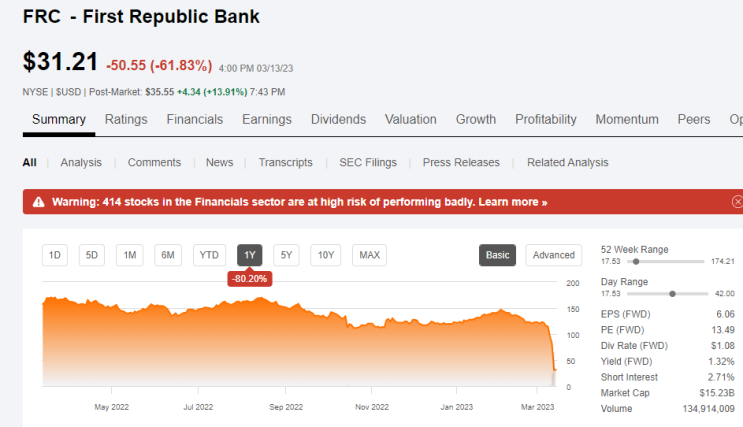This screenshot has height=427, width=743.
Task: Switch to the Momentum tab
Action: (627, 119)
